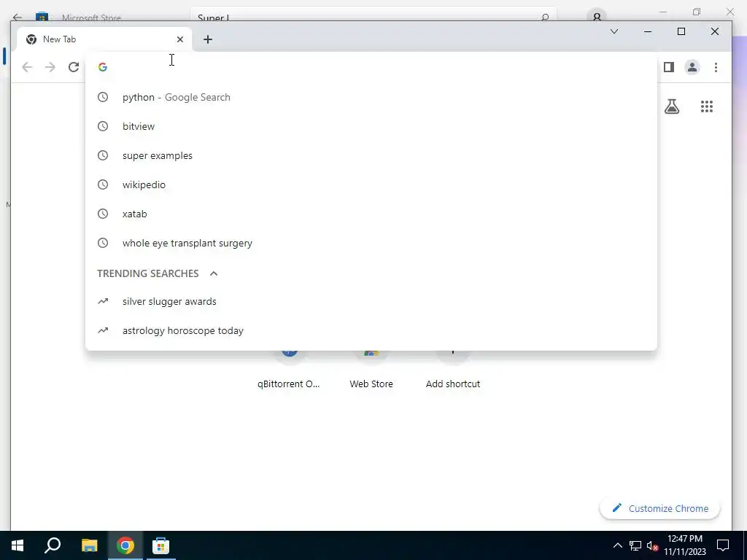Click into the Chrome address bar
This screenshot has height=560, width=747.
[x=371, y=67]
